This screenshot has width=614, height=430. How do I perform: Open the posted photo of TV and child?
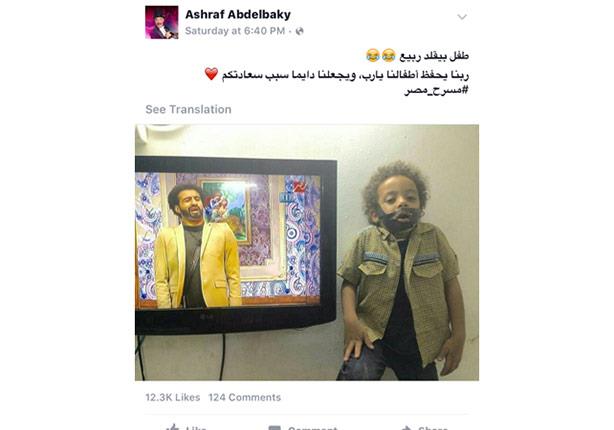307,253
